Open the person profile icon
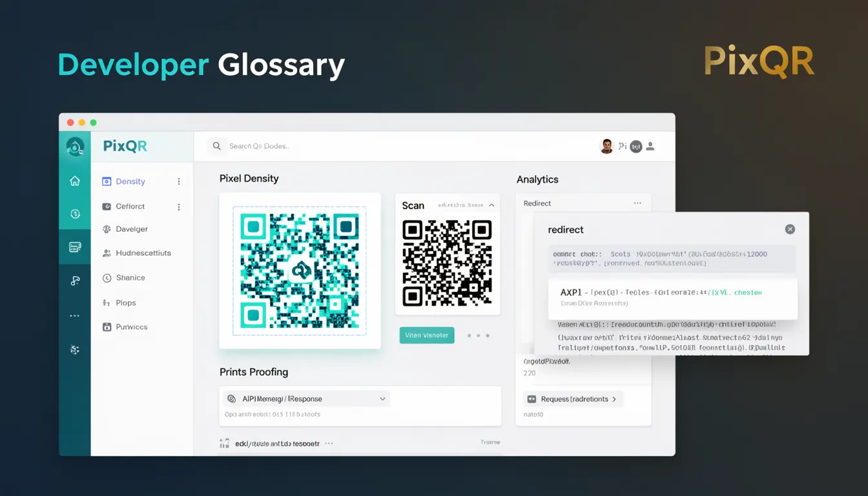The width and height of the screenshot is (868, 496). click(650, 147)
